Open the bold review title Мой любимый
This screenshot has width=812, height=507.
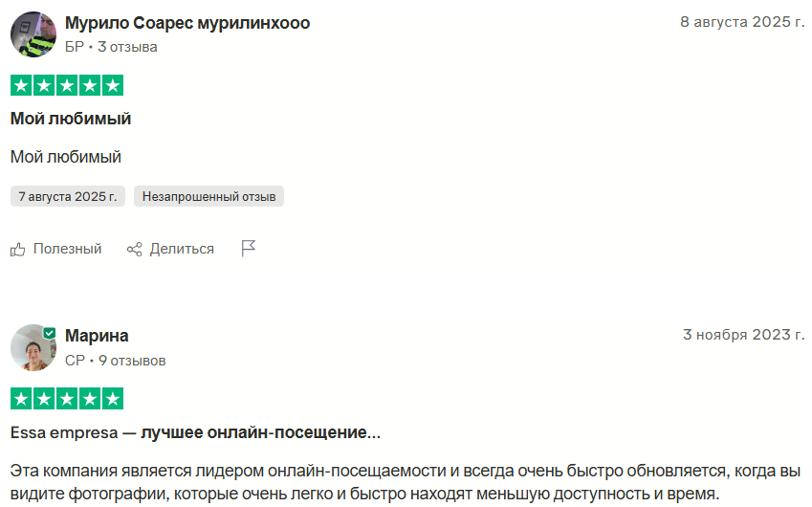click(71, 119)
